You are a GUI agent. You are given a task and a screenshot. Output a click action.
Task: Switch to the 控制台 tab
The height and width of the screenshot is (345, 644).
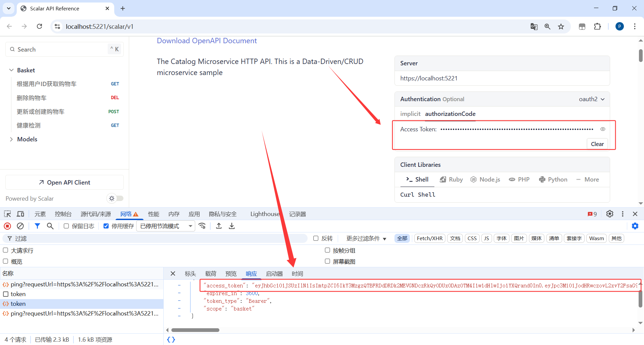tap(63, 214)
